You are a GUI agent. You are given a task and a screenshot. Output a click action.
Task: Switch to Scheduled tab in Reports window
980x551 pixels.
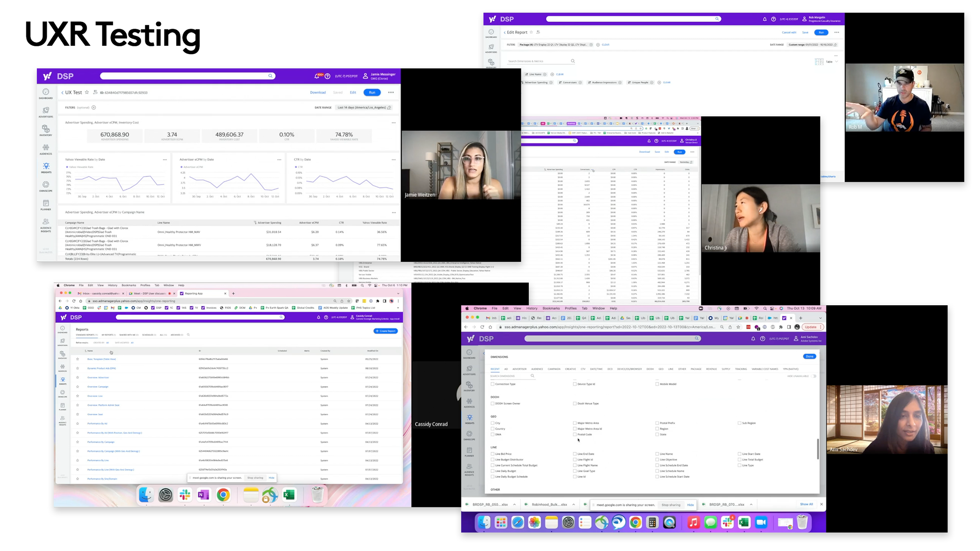point(149,335)
